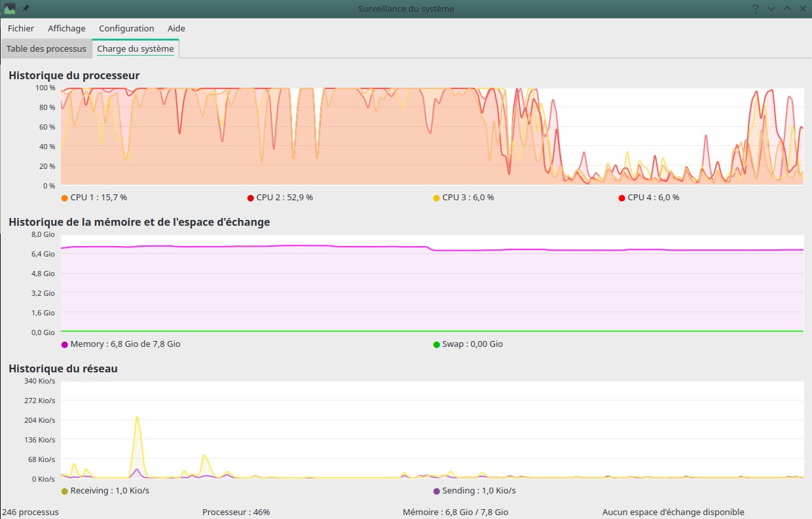Click the '204 Kio/s' network axis label
This screenshot has height=519, width=812.
tap(39, 420)
